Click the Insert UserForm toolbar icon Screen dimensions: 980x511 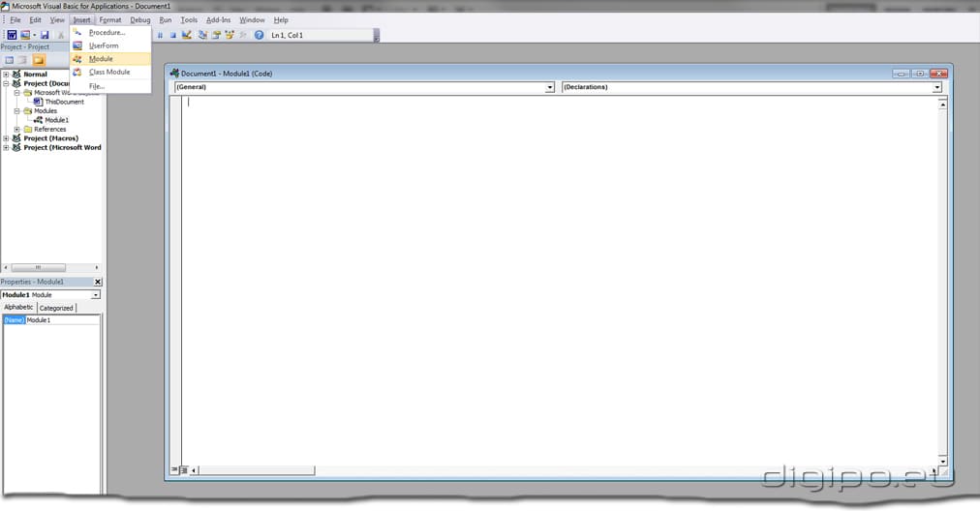25,35
